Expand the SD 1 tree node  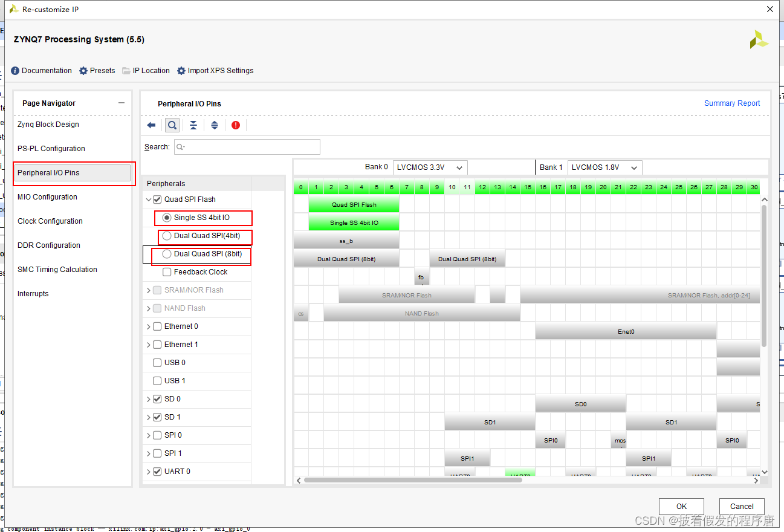pyautogui.click(x=149, y=417)
